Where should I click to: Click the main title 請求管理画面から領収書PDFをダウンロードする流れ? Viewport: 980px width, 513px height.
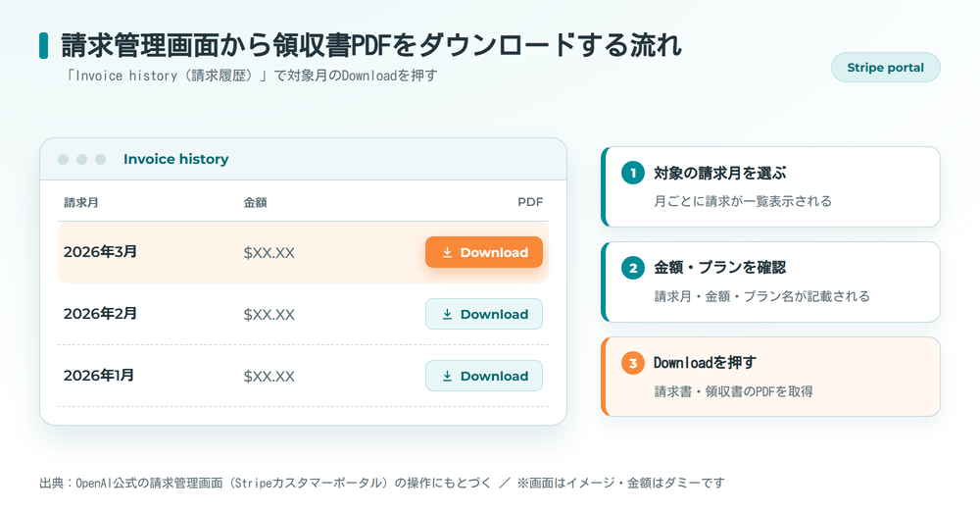pos(371,46)
